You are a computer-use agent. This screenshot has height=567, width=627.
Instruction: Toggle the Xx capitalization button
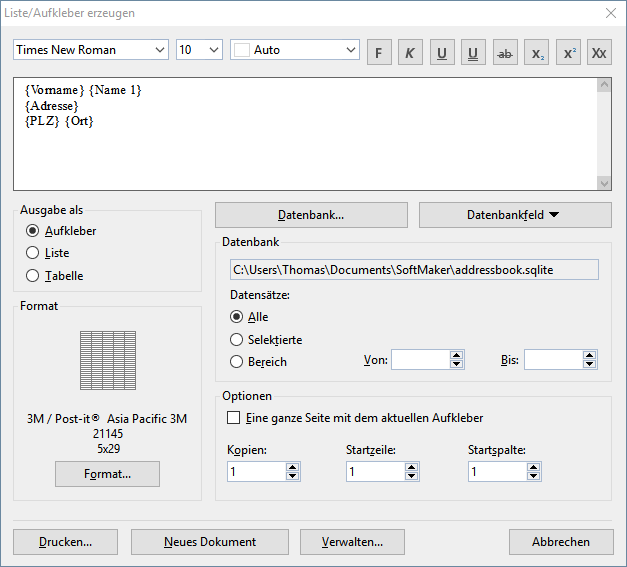(599, 52)
